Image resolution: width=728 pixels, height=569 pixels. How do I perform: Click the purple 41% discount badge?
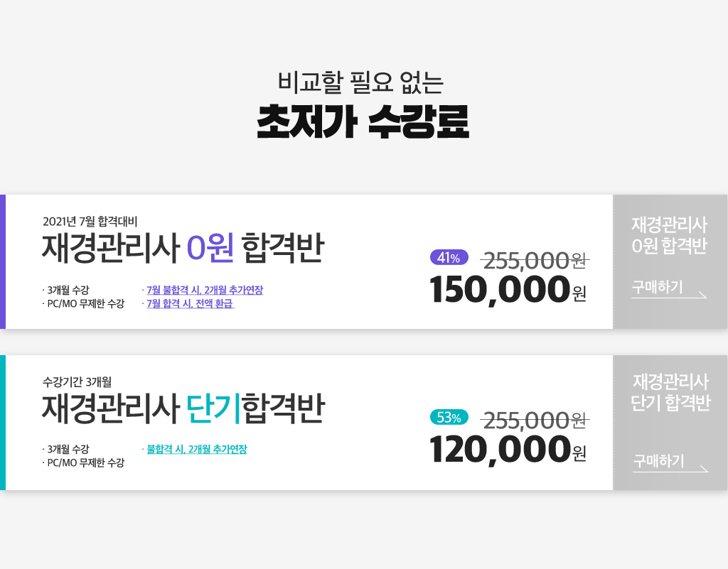tap(449, 257)
